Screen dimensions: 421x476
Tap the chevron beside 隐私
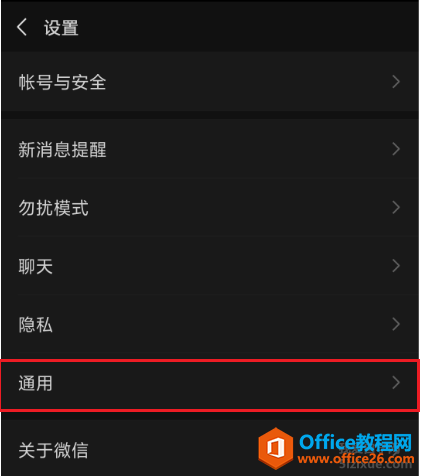[396, 324]
